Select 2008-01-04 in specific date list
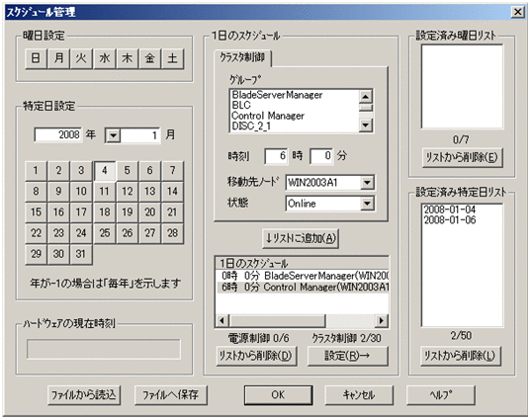The width and height of the screenshot is (531, 420). tap(462, 210)
